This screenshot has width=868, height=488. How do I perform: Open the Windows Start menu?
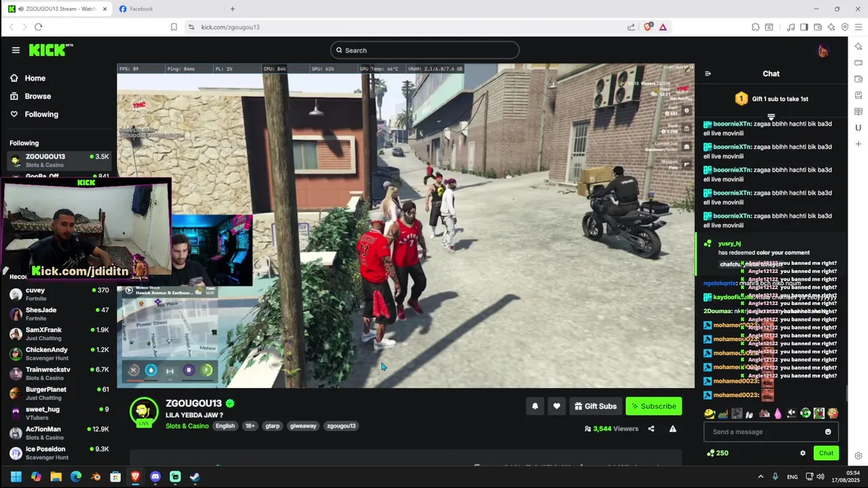(x=16, y=476)
